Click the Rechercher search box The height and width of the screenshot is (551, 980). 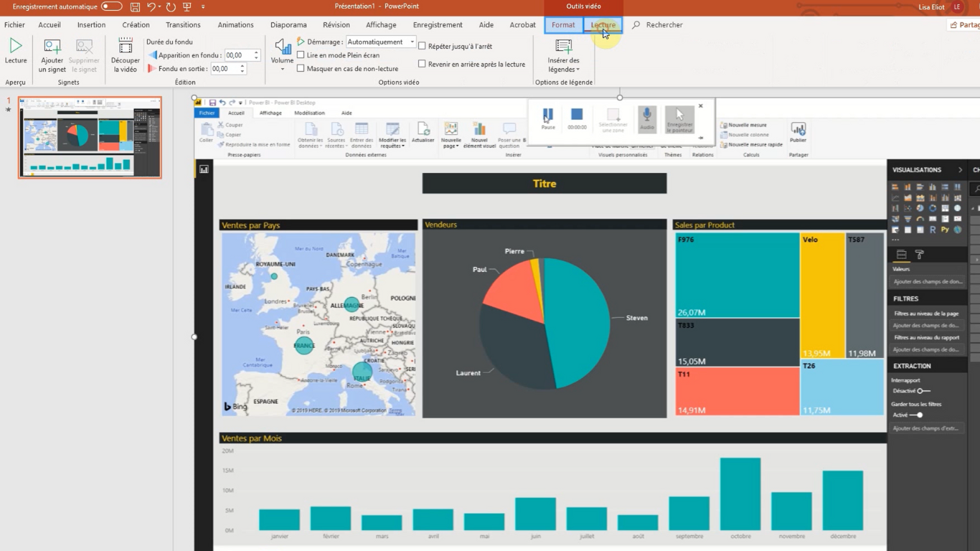tap(664, 25)
